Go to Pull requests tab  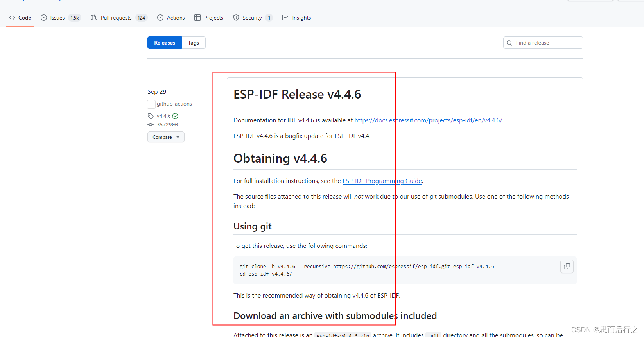(x=119, y=18)
